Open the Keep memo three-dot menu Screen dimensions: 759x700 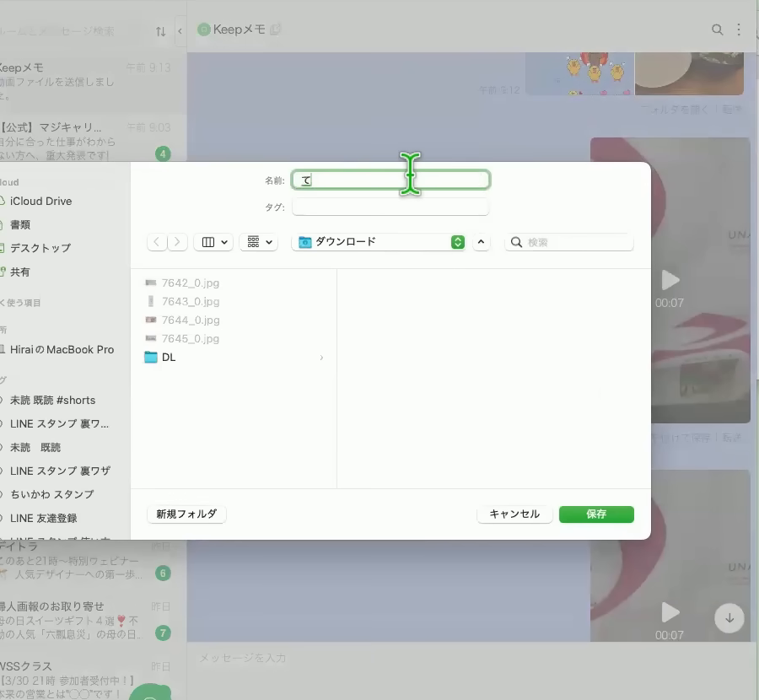click(x=739, y=30)
